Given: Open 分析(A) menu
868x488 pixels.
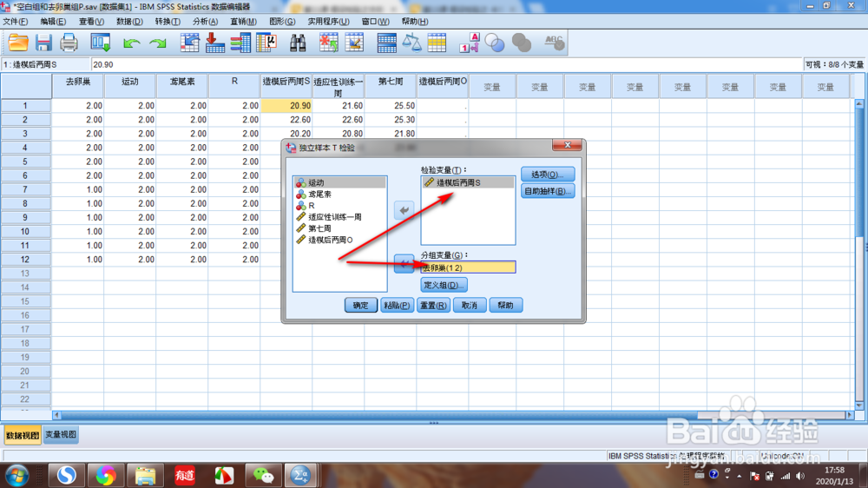Looking at the screenshot, I should [205, 22].
